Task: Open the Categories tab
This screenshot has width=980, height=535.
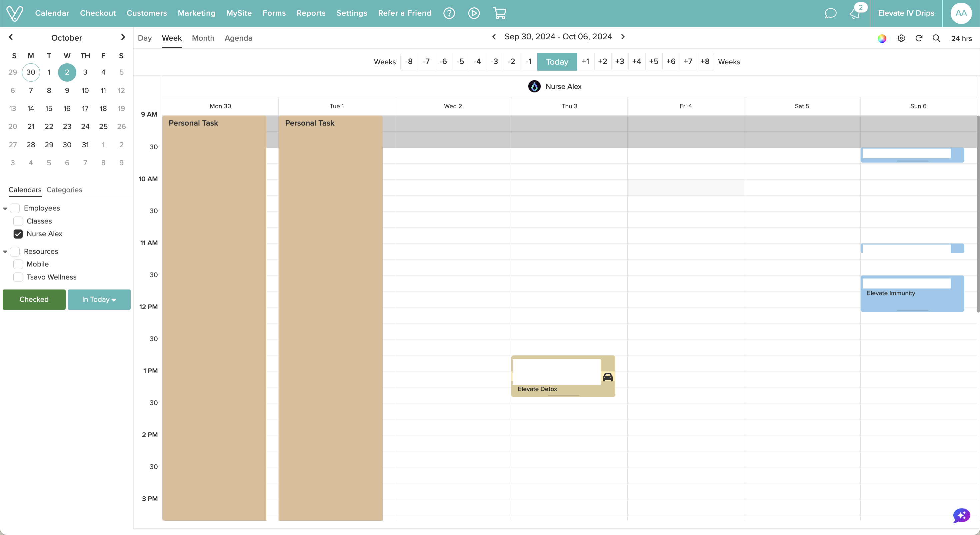Action: (x=64, y=190)
